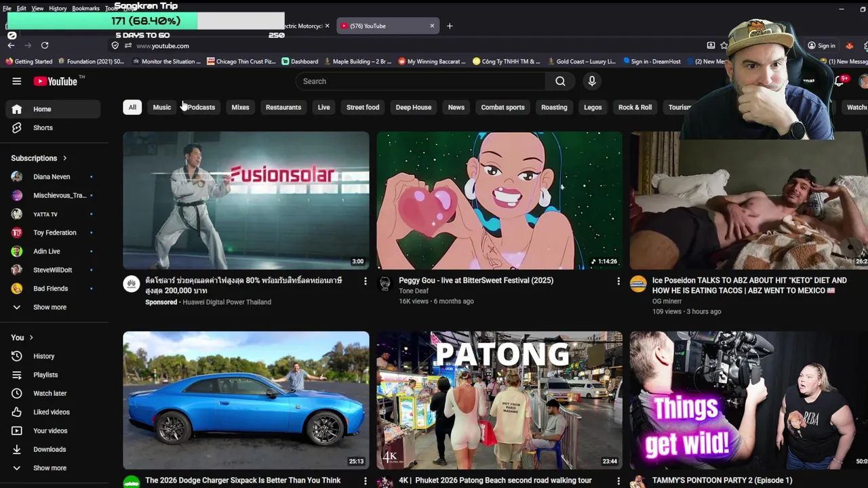Play the Fusionsolar sponsored video thumbnail
This screenshot has width=868, height=488.
(246, 201)
